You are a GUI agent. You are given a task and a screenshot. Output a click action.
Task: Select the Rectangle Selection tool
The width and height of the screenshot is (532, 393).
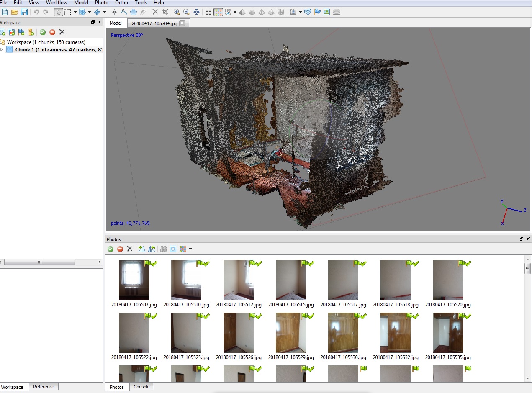pyautogui.click(x=68, y=12)
